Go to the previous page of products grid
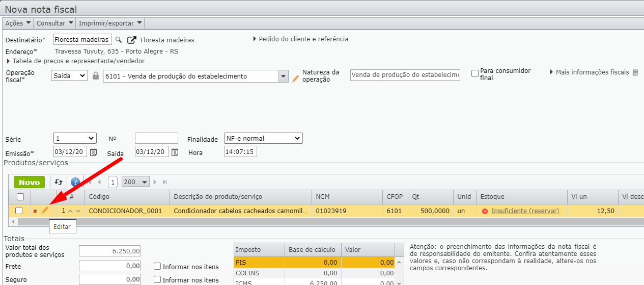 click(x=99, y=182)
